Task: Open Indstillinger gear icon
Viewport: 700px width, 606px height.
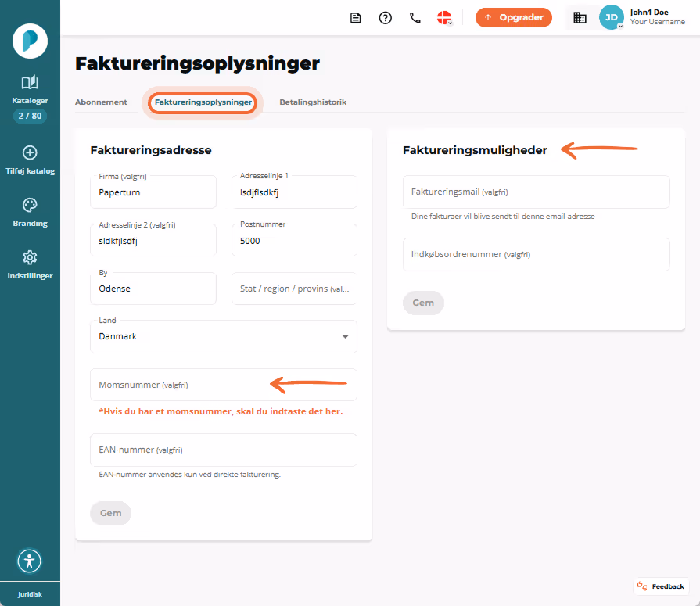Action: [x=30, y=257]
